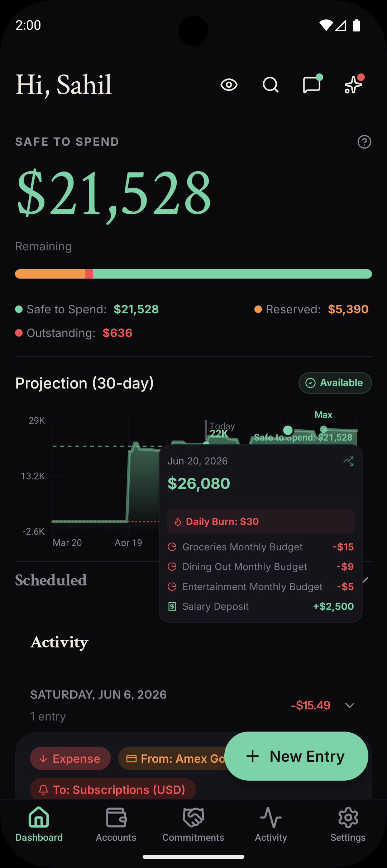Tap Outstanding: $636 legend entry
The width and height of the screenshot is (387, 868).
[74, 333]
